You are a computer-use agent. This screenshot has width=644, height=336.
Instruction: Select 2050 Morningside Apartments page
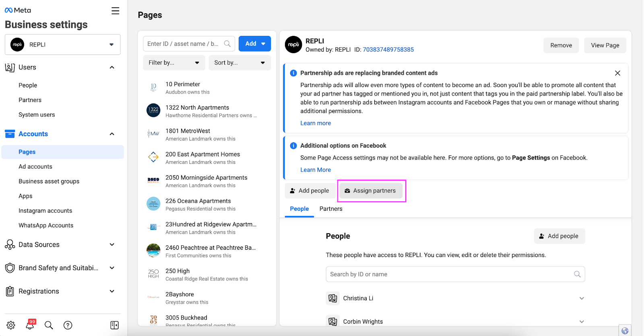click(207, 181)
